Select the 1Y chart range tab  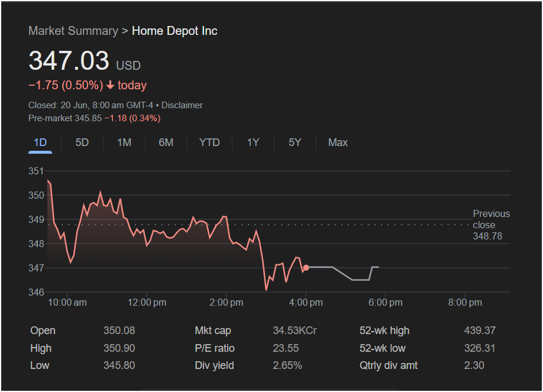(x=253, y=142)
